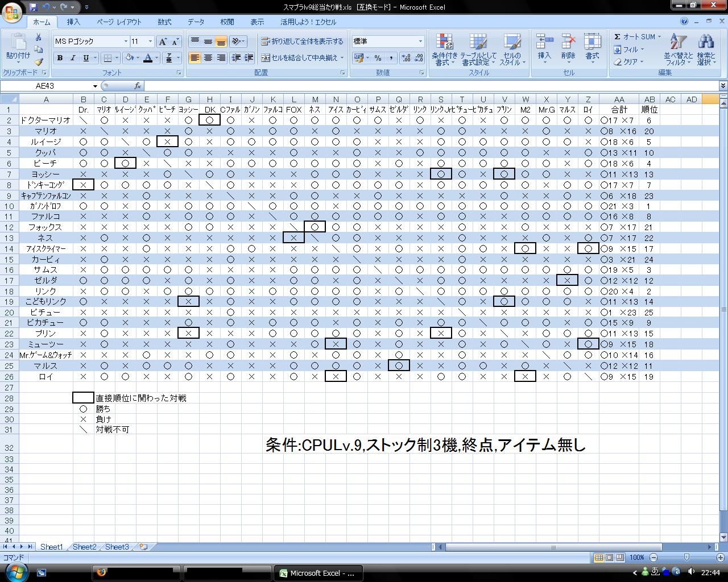Screen dimensions: 728x582
Task: Apply fill color bucket
Action: [x=130, y=58]
